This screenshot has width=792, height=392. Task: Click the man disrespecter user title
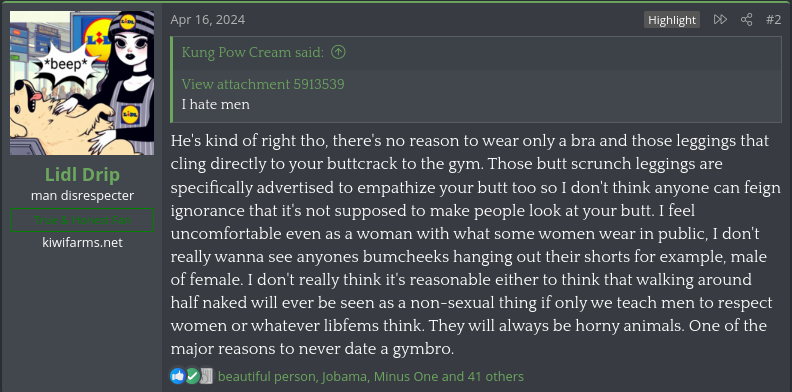82,195
